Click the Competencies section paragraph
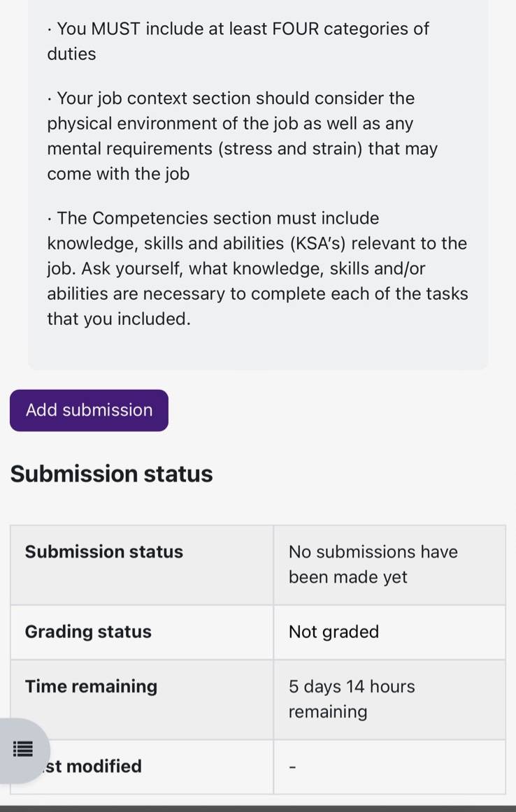The width and height of the screenshot is (516, 812). pyautogui.click(x=257, y=268)
